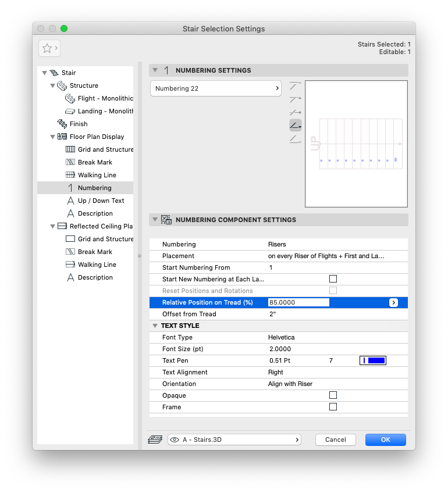Select Floor Plan Walking Line tree item
The image size is (448, 493).
click(x=97, y=175)
